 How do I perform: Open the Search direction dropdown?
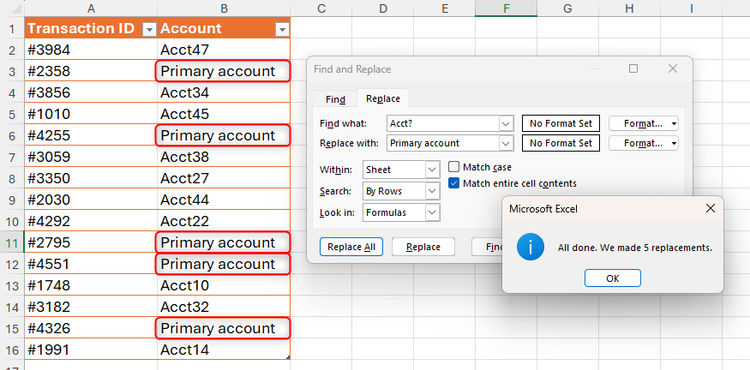(432, 191)
